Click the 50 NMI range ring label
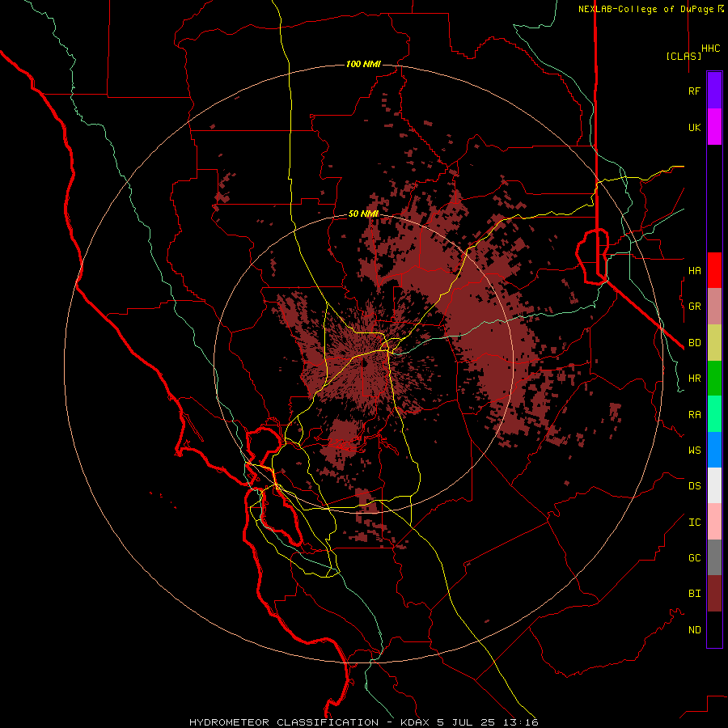Viewport: 728px width, 728px height. click(x=363, y=214)
